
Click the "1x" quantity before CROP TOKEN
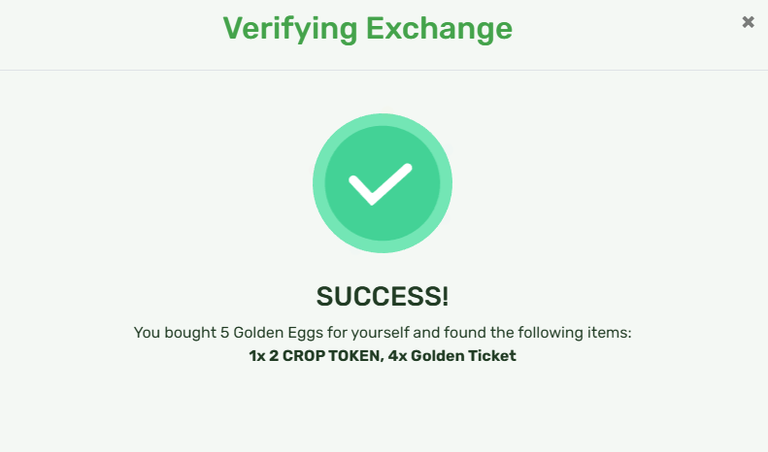[257, 356]
